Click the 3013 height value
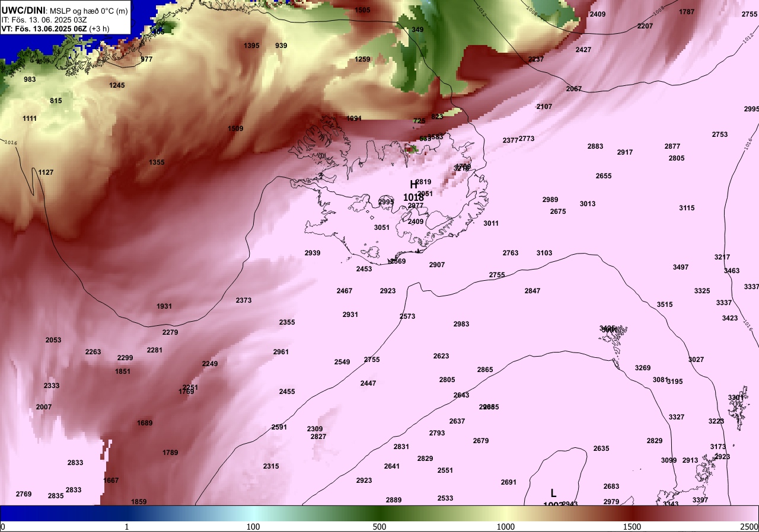 click(x=588, y=204)
